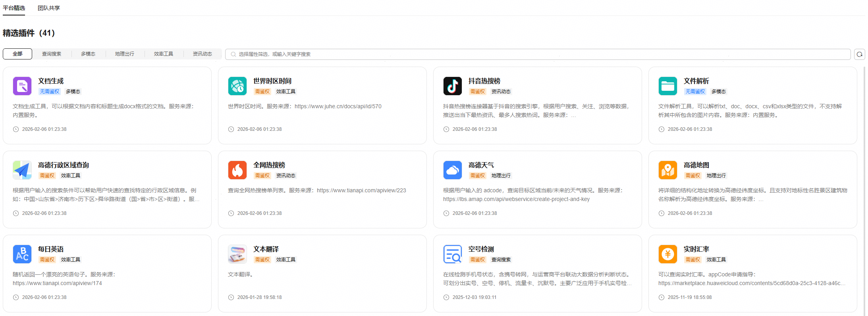Switch to the 团队共享 tab
Viewport: 868px width, 316px height.
(49, 8)
